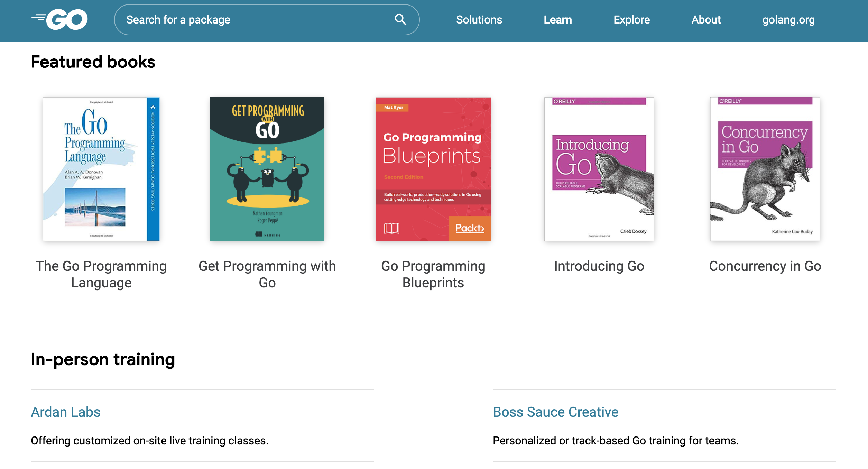Click the Go logo in header

point(60,20)
